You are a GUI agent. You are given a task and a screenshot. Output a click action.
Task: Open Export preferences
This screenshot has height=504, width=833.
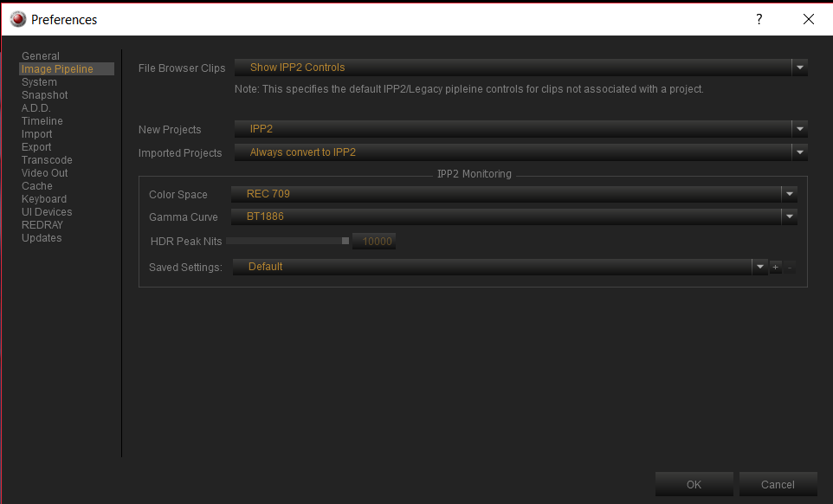36,147
